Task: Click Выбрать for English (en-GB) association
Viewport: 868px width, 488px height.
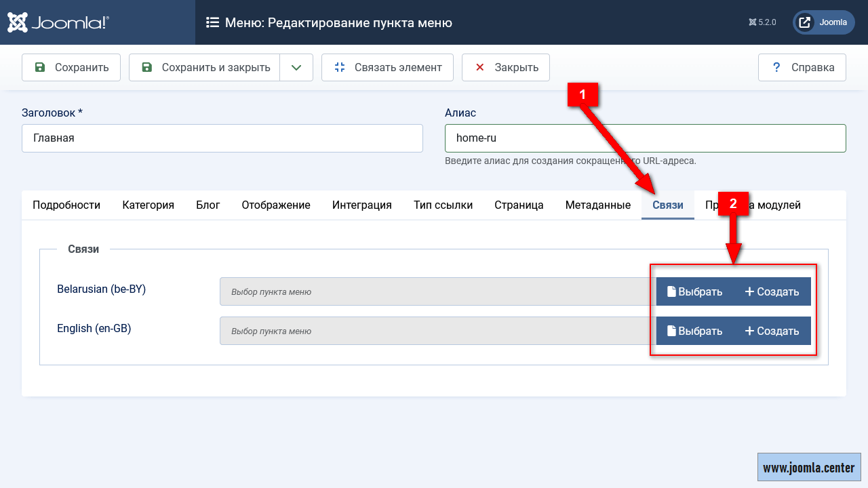Action: 694,331
